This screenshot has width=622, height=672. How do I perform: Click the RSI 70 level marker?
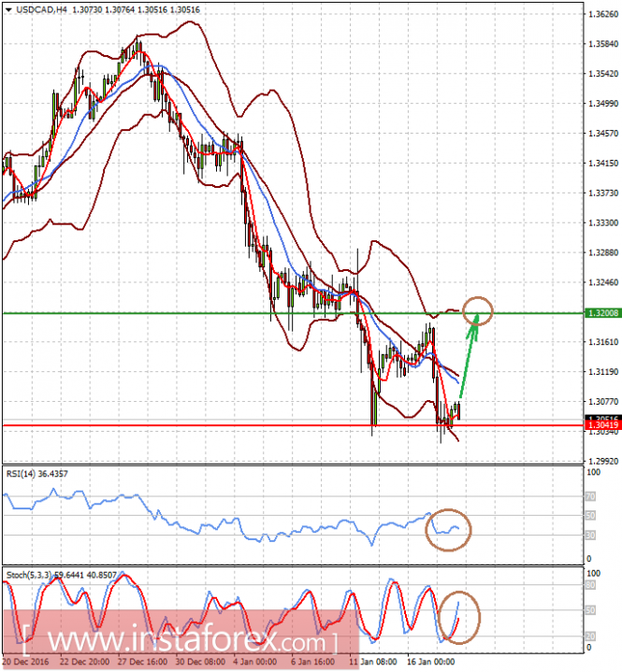coord(591,496)
